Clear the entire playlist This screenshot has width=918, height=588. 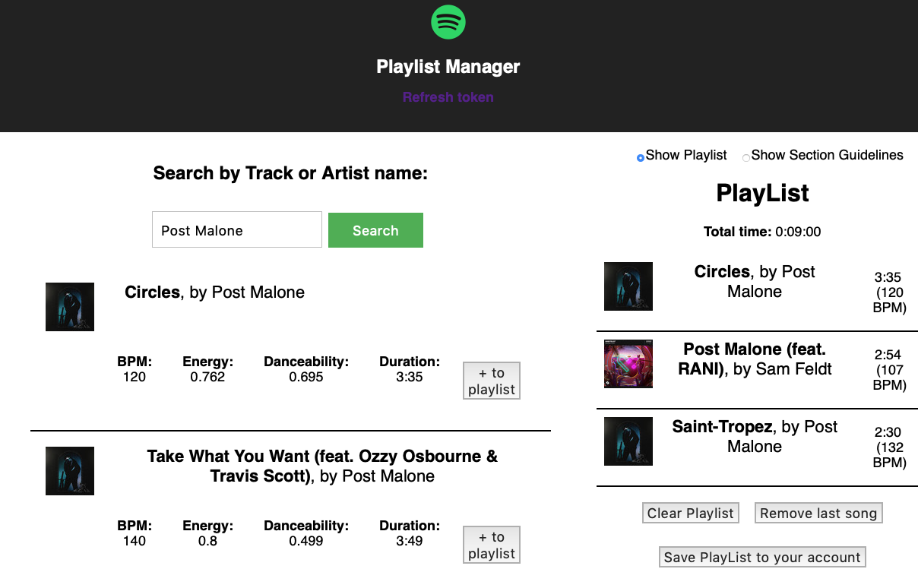click(x=690, y=513)
